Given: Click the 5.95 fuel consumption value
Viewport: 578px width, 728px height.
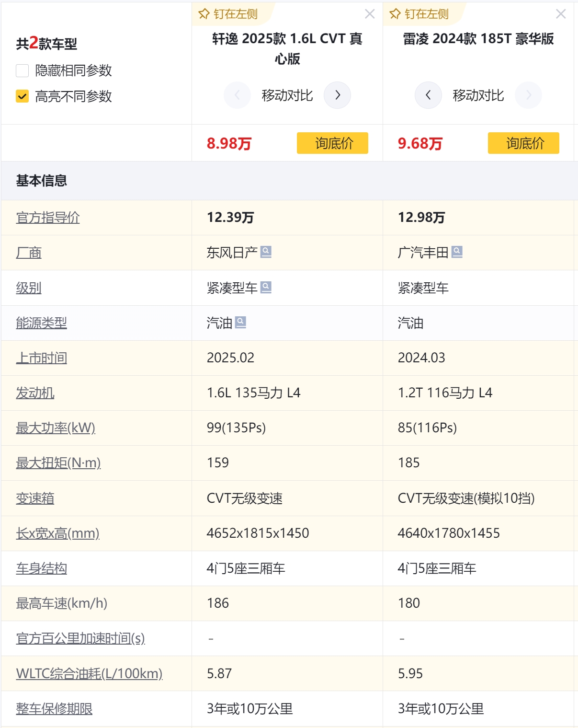Looking at the screenshot, I should tap(410, 674).
